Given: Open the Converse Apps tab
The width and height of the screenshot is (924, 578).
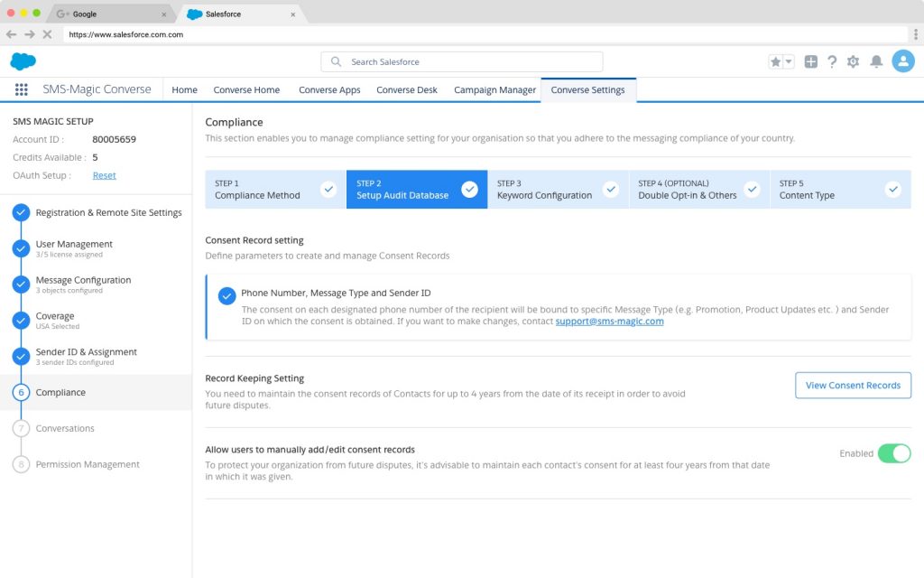Looking at the screenshot, I should pos(329,89).
